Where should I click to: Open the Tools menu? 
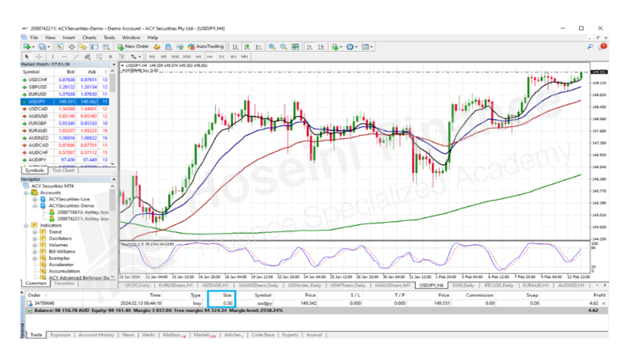pos(109,38)
